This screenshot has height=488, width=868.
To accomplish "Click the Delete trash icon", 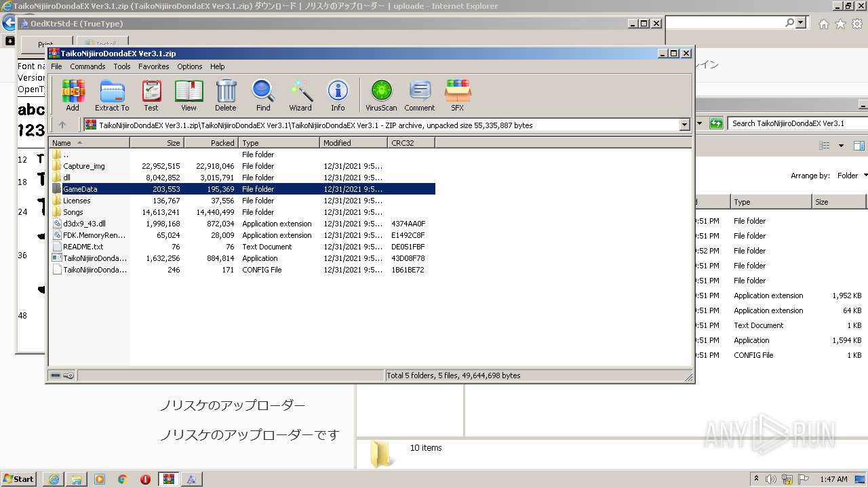I will 226,95.
